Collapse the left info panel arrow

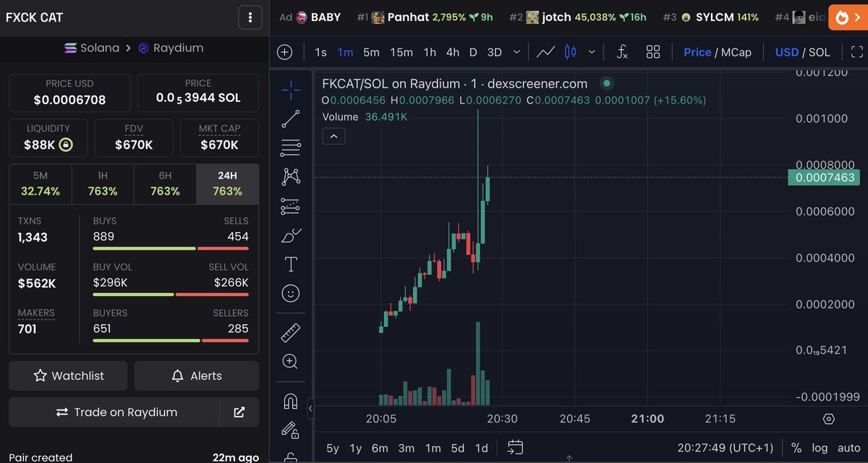[x=310, y=409]
